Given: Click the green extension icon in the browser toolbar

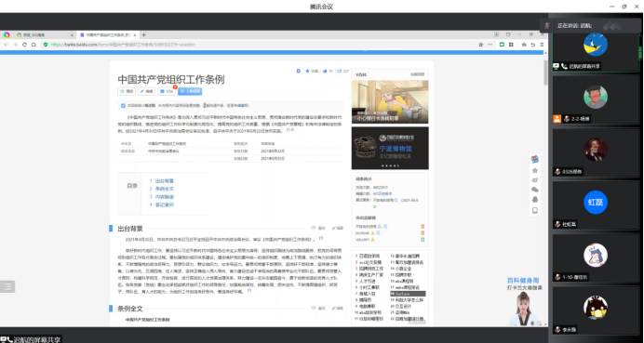Looking at the screenshot, I should click(502, 45).
